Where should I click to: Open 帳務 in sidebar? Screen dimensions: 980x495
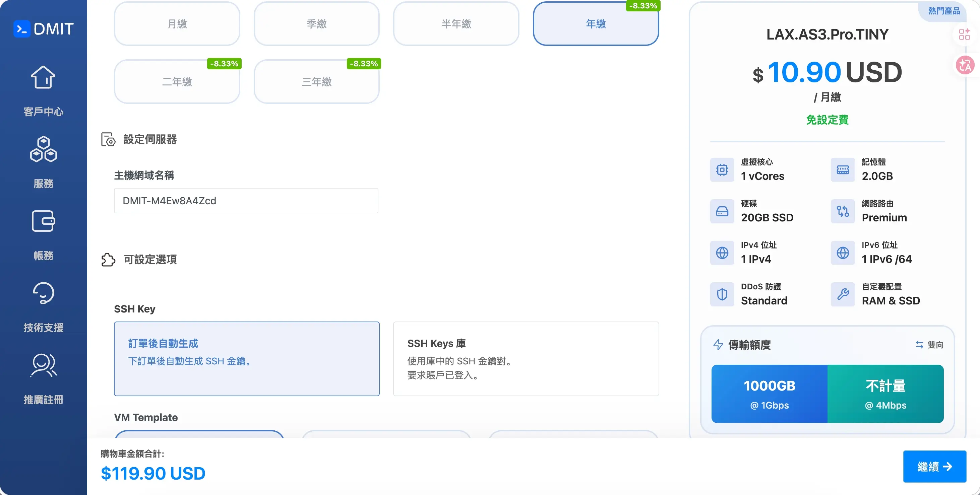pos(43,256)
